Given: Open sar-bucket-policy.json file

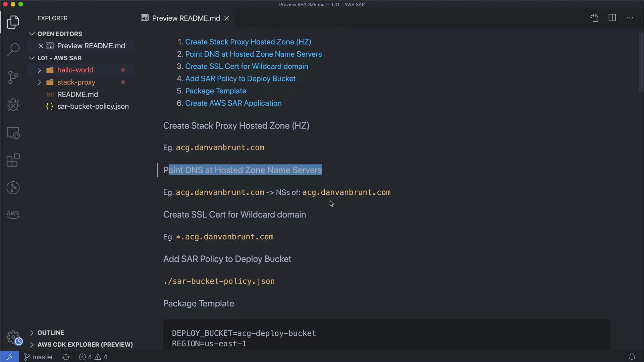Looking at the screenshot, I should point(93,106).
